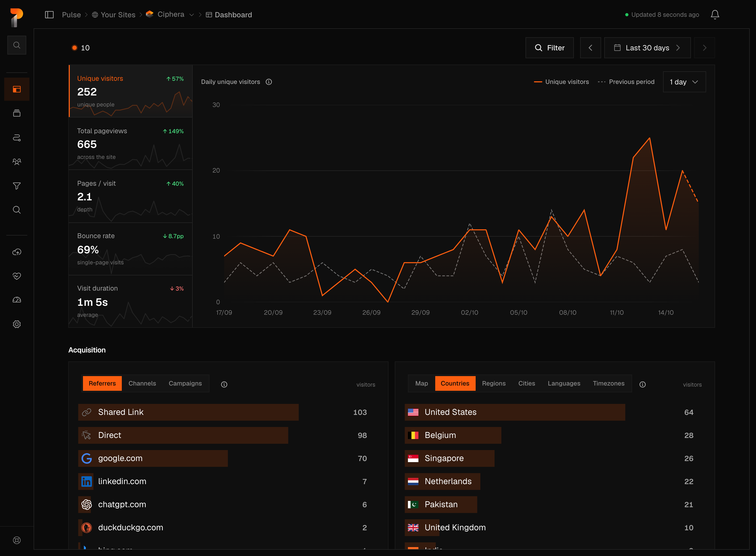Open the cloud upload sidebar icon

point(17,252)
